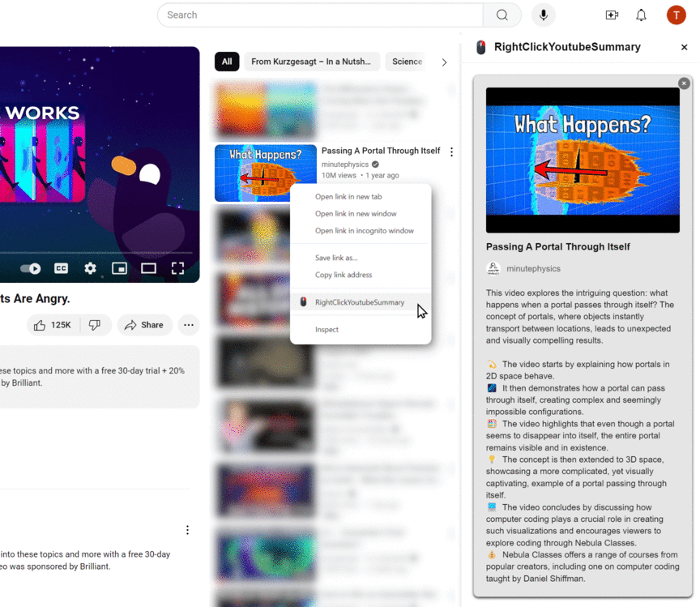The width and height of the screenshot is (700, 607).
Task: Select RightClickYoutubeSummary context menu entry
Action: click(361, 302)
